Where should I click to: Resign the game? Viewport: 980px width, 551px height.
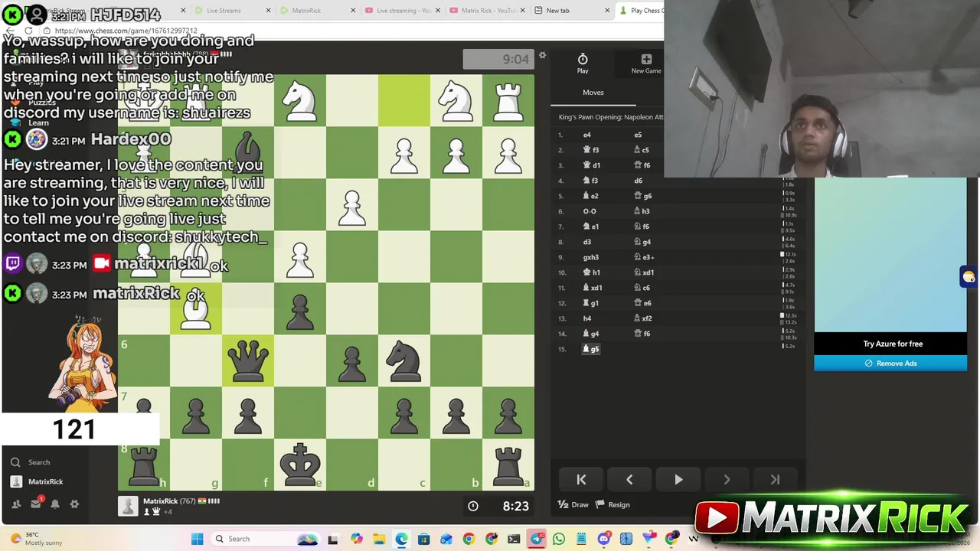613,504
